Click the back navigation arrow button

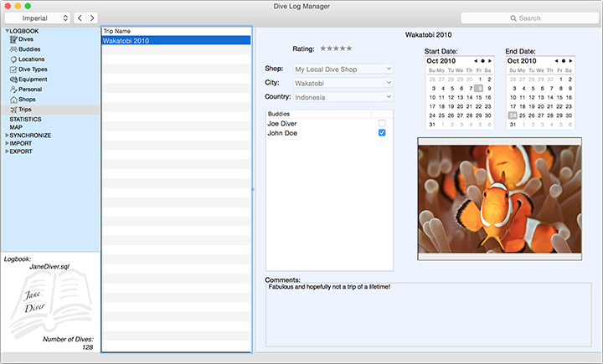[x=79, y=18]
